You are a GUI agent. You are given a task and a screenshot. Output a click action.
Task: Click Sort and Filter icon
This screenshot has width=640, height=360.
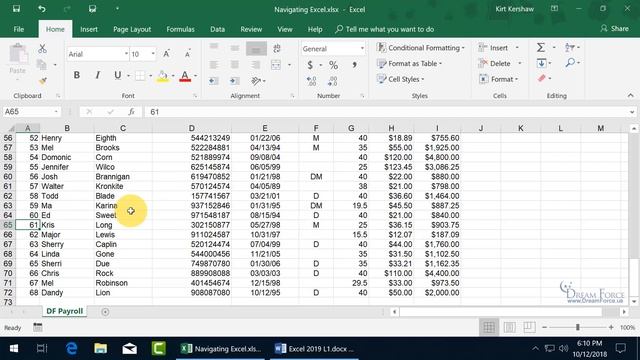[570, 48]
